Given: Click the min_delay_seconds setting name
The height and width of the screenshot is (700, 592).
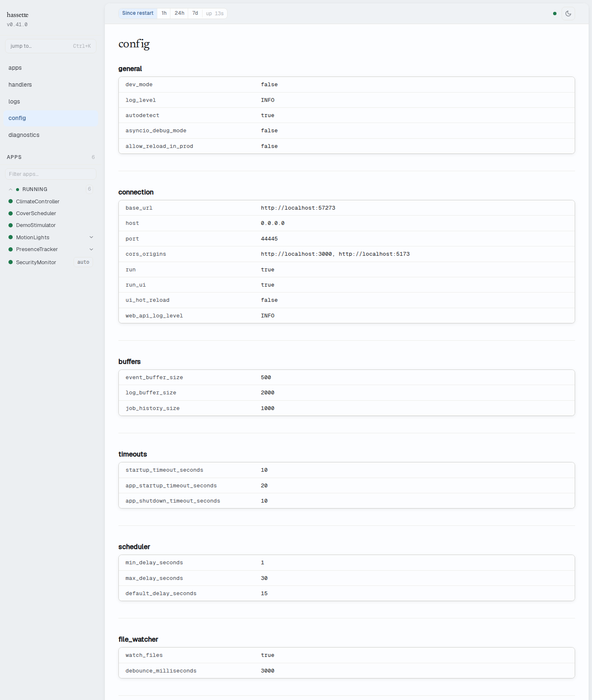Looking at the screenshot, I should point(154,563).
